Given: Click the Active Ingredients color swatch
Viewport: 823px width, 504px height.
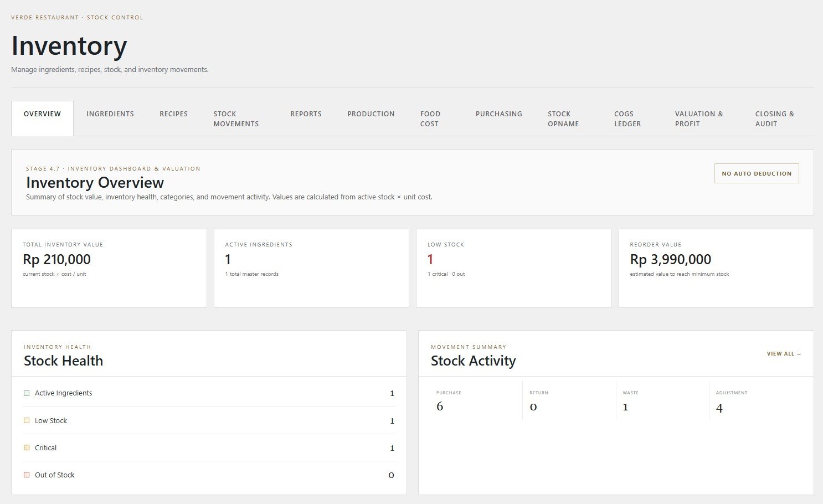Looking at the screenshot, I should [x=27, y=393].
